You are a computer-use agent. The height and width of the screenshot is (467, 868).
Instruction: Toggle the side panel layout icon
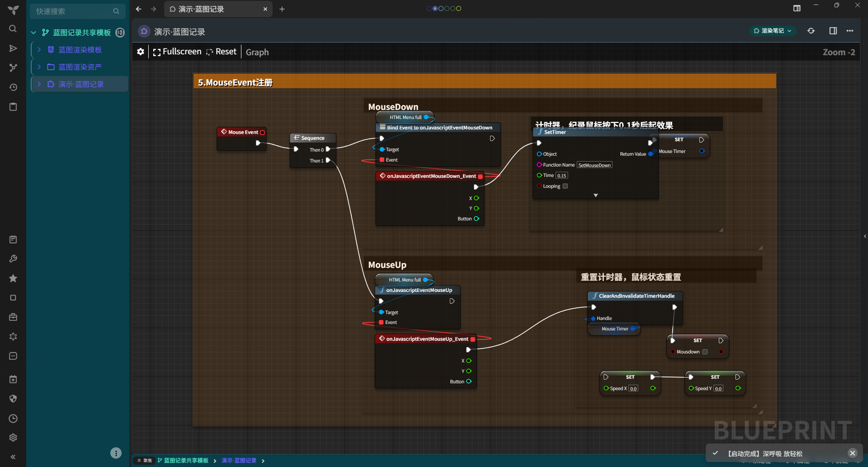(833, 31)
